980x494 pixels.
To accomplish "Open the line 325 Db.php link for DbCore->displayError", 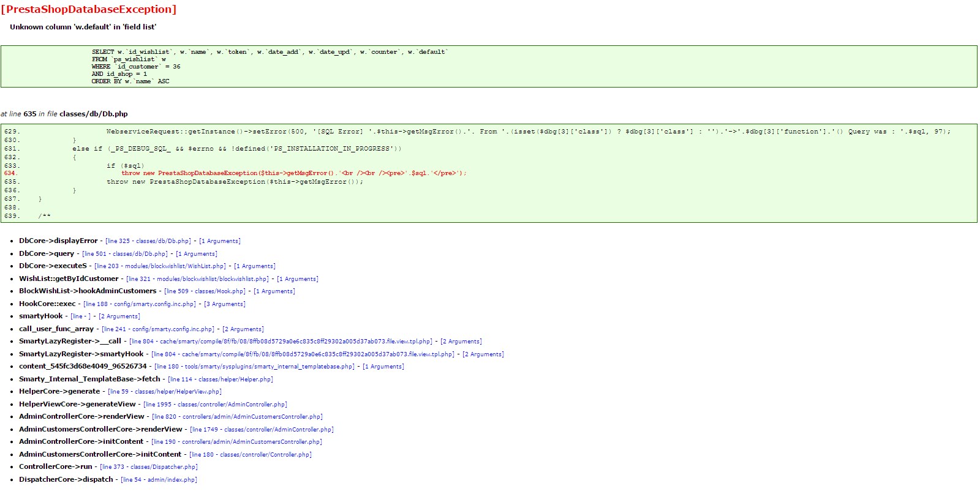I will click(148, 241).
